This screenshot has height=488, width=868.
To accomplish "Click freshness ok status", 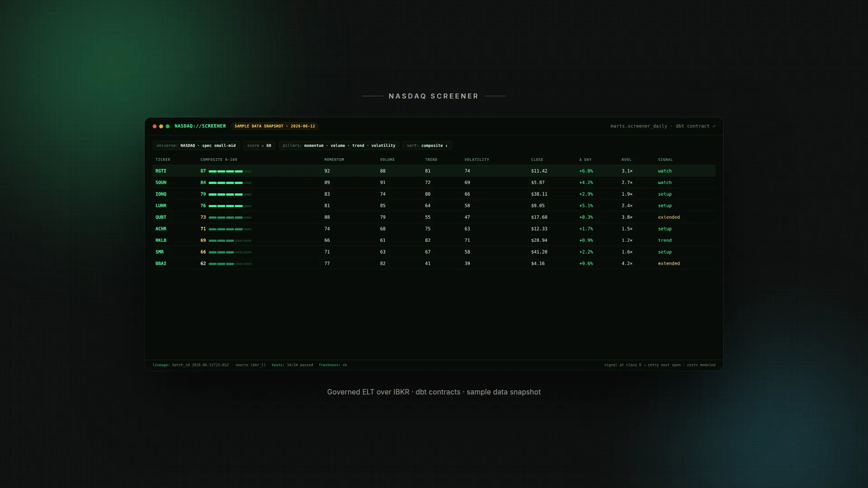I will [x=333, y=365].
